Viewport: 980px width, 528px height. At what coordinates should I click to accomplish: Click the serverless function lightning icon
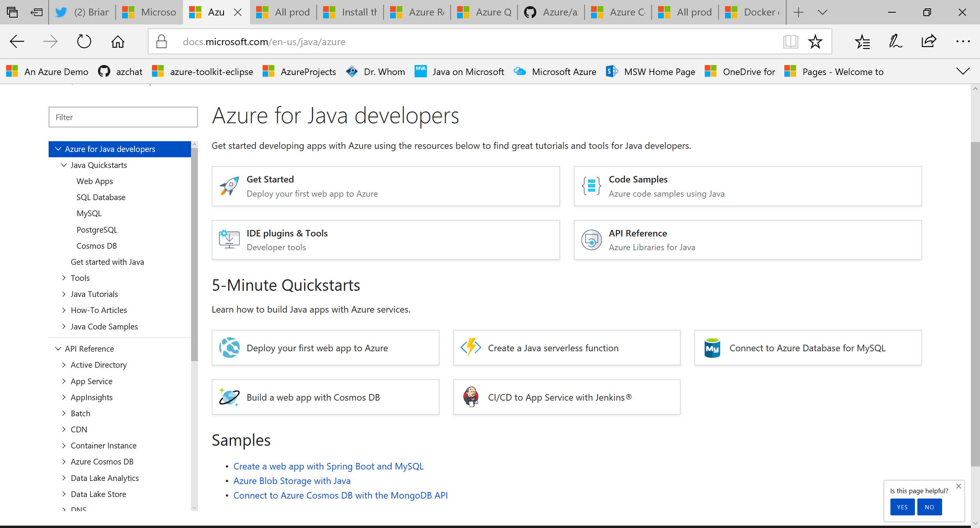pyautogui.click(x=470, y=347)
